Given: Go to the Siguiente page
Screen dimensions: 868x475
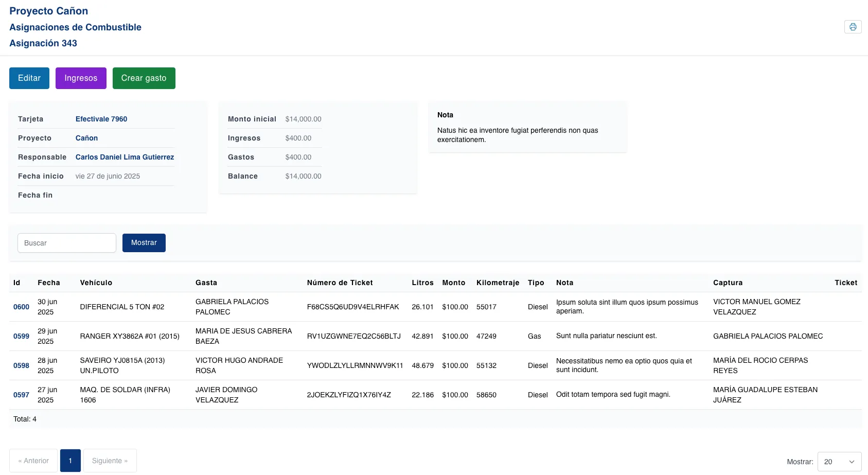Looking at the screenshot, I should pyautogui.click(x=110, y=461).
